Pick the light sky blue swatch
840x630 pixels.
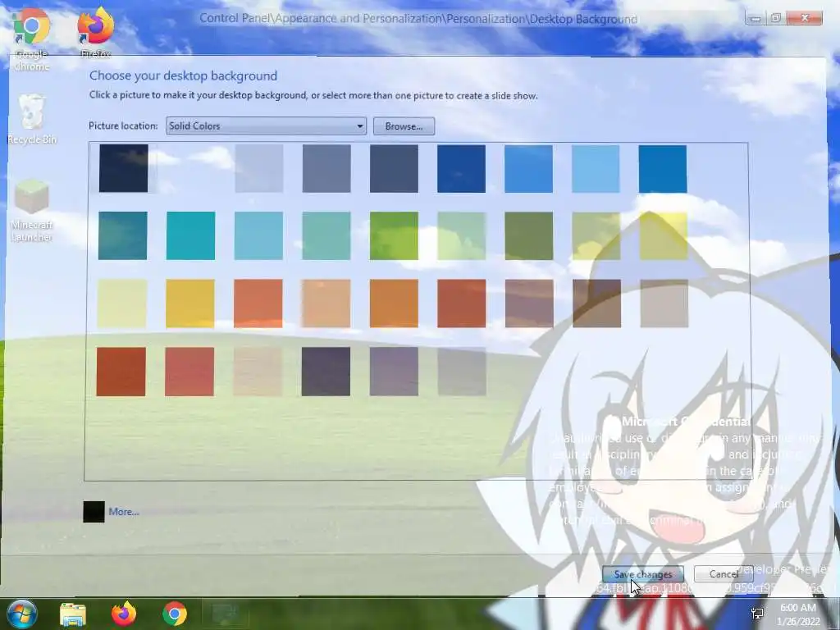[x=596, y=168]
